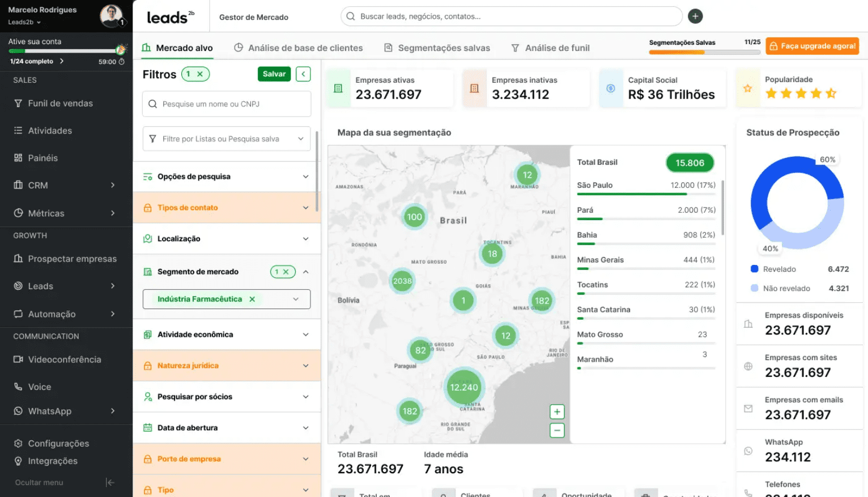Screen dimensions: 868x497
Task: Click the Videoconferência camera icon
Action: (18, 359)
